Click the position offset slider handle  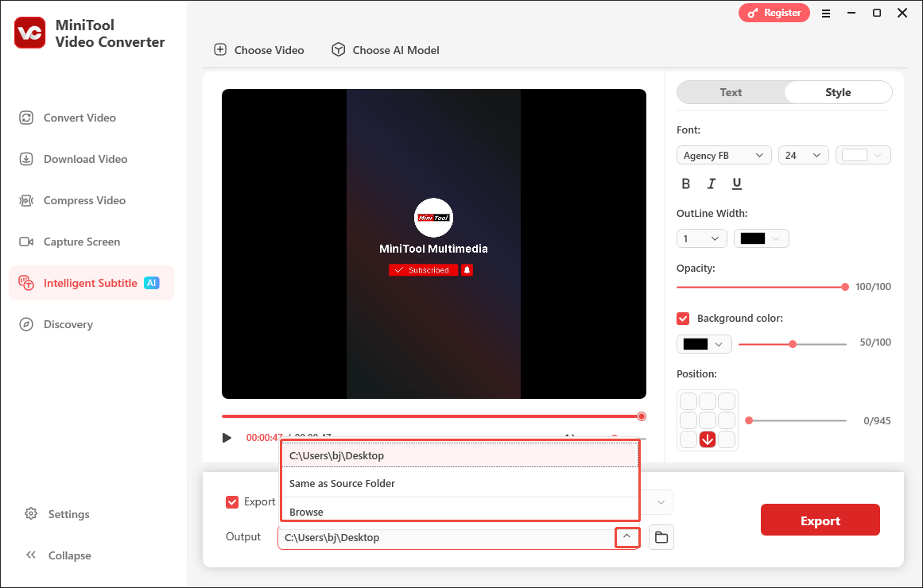click(x=749, y=420)
